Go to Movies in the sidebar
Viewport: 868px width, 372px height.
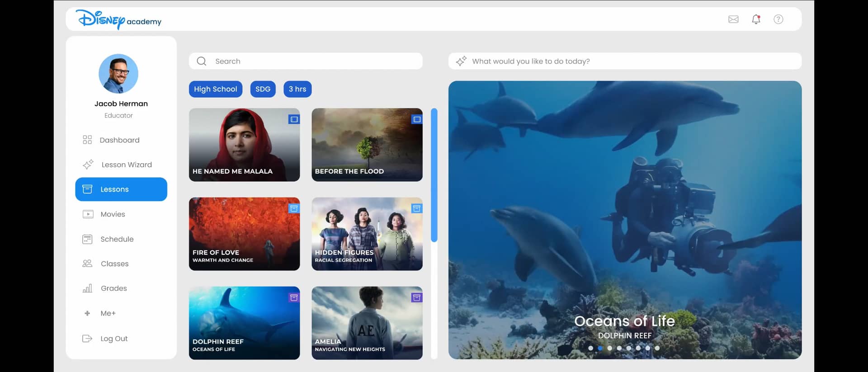113,214
